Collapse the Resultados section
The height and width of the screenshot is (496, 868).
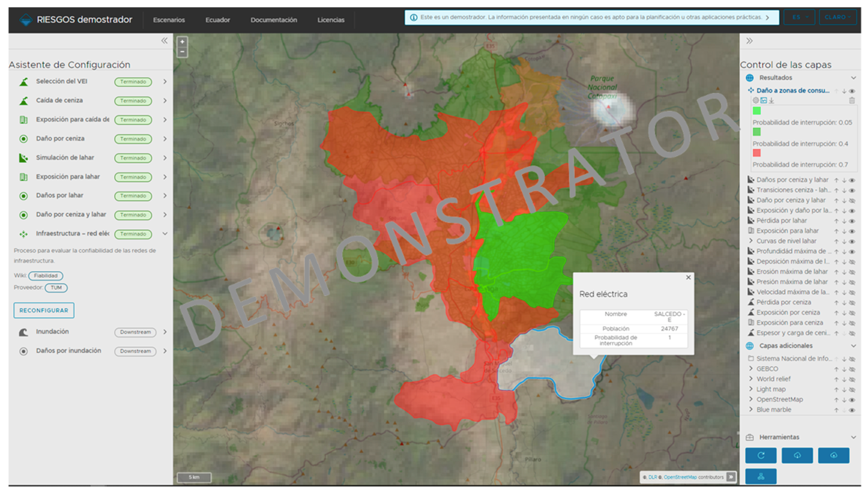pyautogui.click(x=853, y=78)
